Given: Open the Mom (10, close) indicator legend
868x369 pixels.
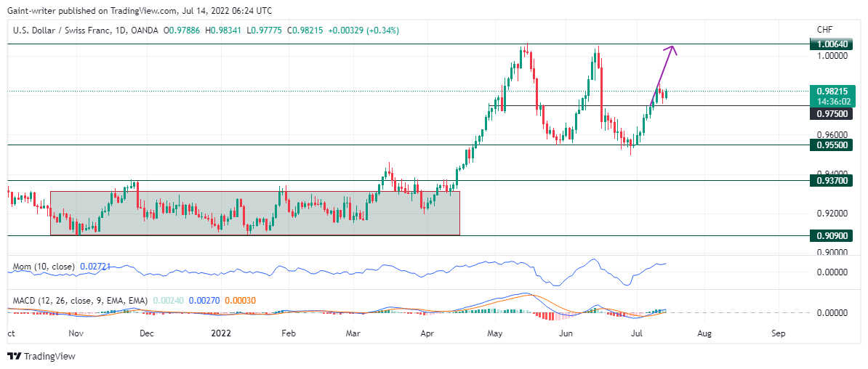Looking at the screenshot, I should pyautogui.click(x=44, y=267).
